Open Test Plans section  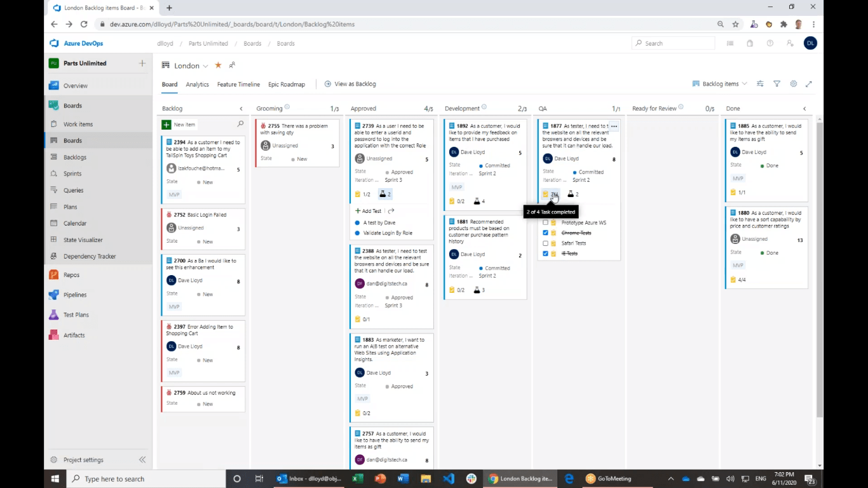(76, 315)
